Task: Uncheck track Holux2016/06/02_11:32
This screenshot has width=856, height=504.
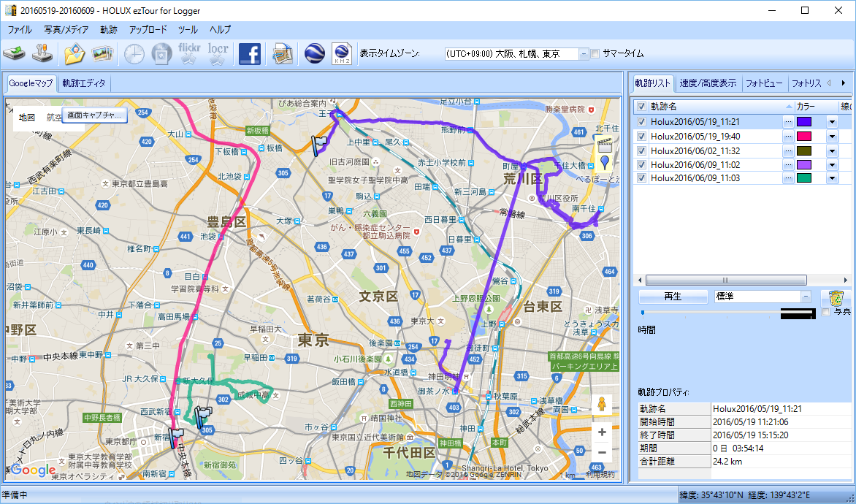Action: coord(641,150)
